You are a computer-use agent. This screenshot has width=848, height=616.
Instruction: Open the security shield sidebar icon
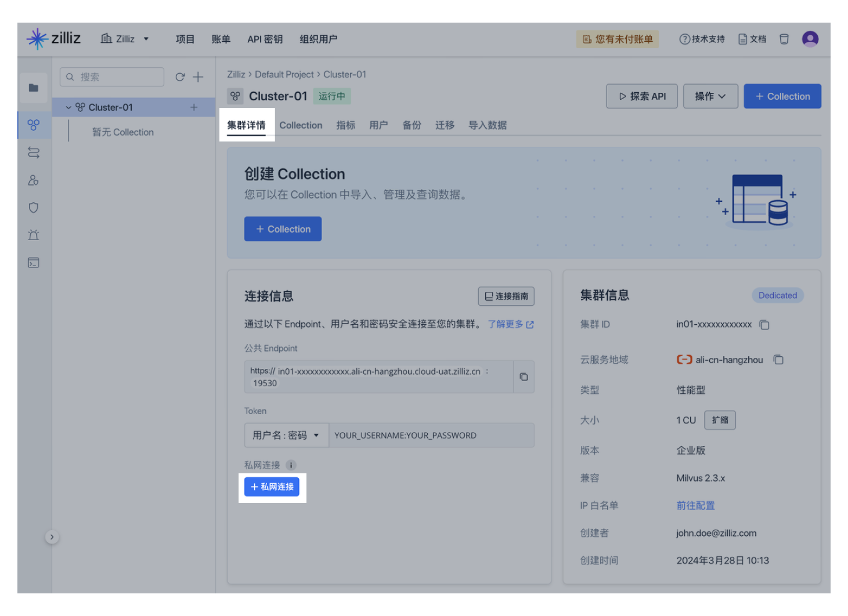tap(34, 208)
